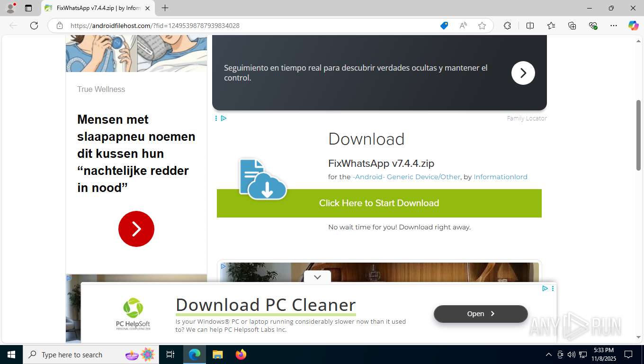Open AdChoices icon under Family Locator ad
This screenshot has width=644, height=364.
click(224, 118)
